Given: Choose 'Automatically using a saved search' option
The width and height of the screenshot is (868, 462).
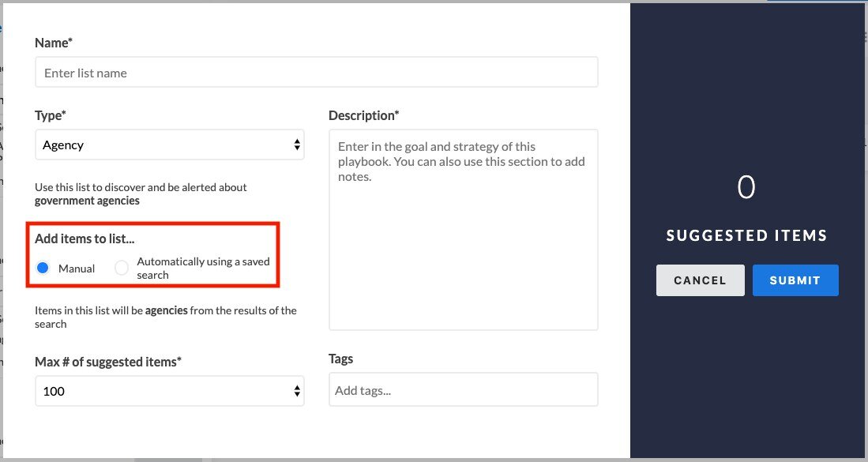Looking at the screenshot, I should [122, 267].
